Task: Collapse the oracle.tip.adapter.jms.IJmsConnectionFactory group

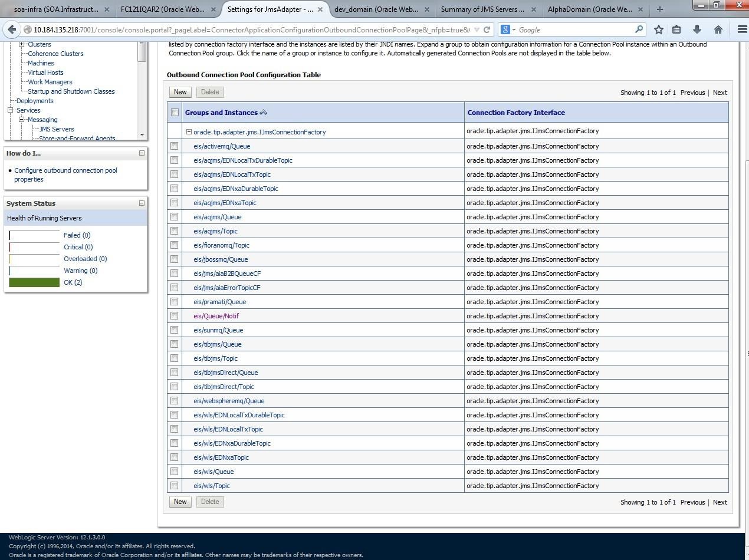Action: tap(189, 132)
